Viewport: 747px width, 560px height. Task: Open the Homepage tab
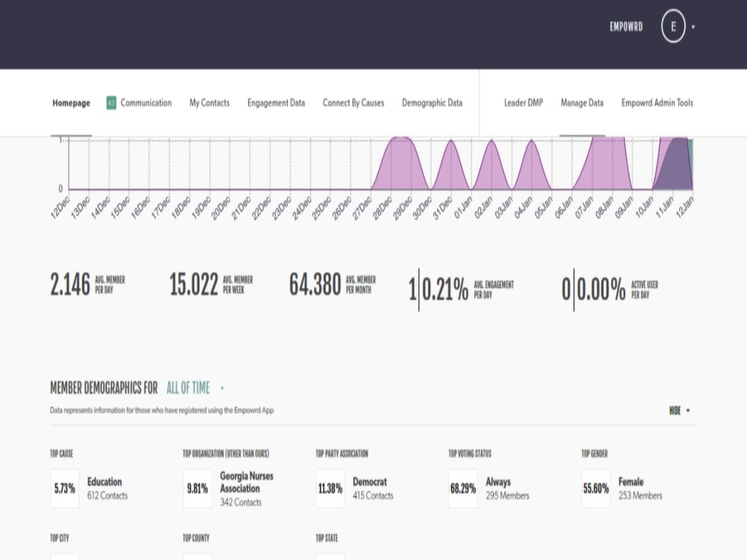coord(71,103)
